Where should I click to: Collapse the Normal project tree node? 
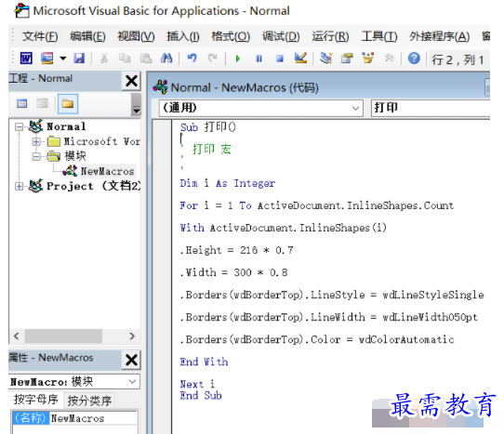click(19, 127)
